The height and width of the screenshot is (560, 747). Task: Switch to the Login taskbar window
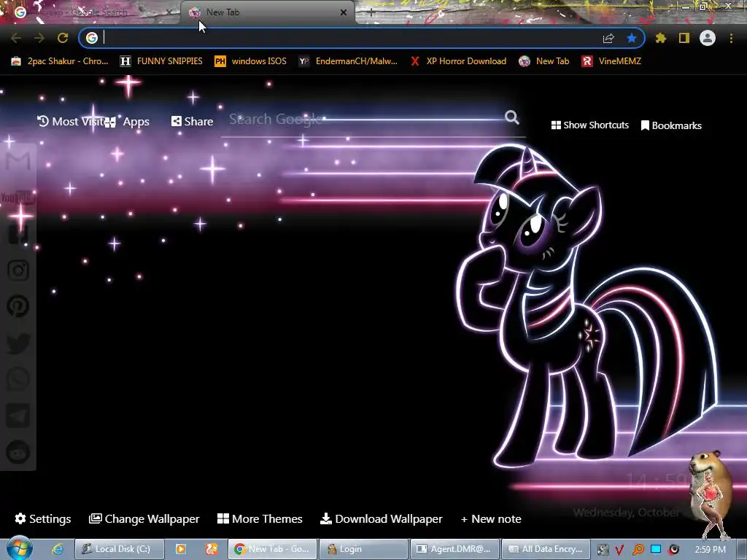click(363, 549)
